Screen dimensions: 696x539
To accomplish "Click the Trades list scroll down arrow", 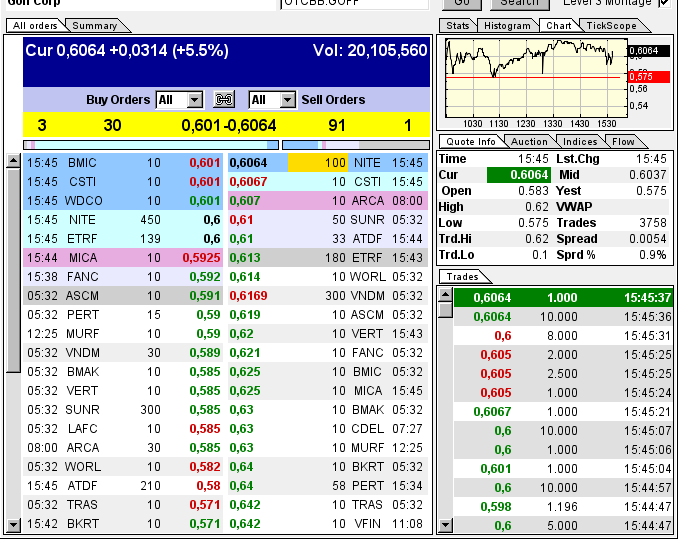I will [x=445, y=526].
